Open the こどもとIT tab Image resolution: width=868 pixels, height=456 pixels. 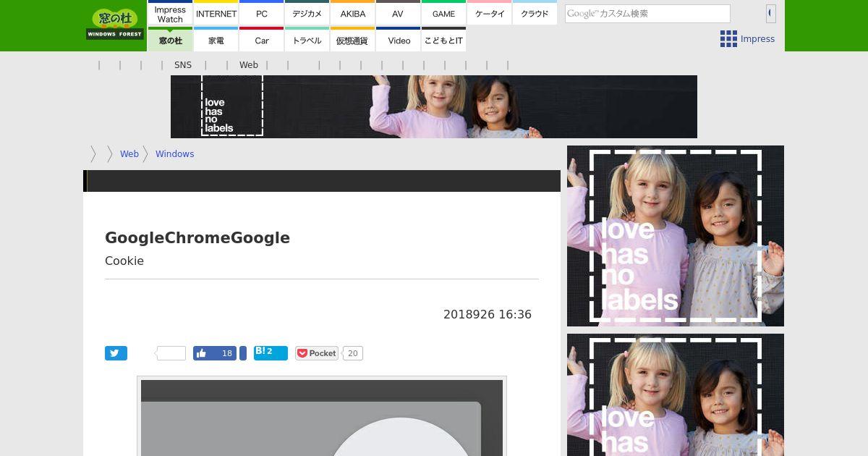coord(443,40)
